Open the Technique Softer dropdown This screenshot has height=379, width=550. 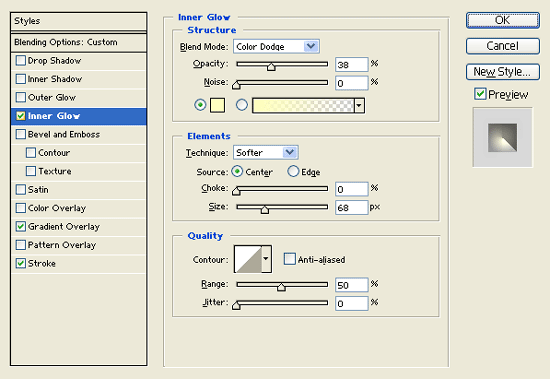[x=266, y=152]
